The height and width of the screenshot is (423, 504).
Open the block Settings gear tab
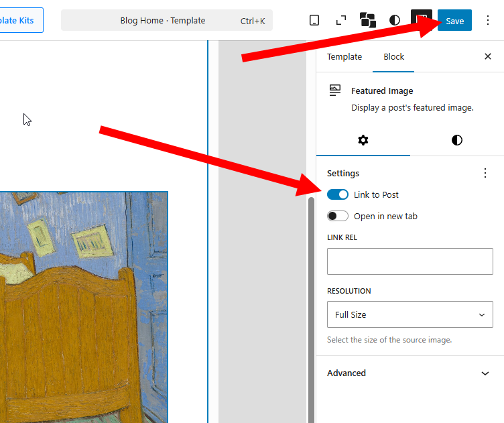coord(363,140)
